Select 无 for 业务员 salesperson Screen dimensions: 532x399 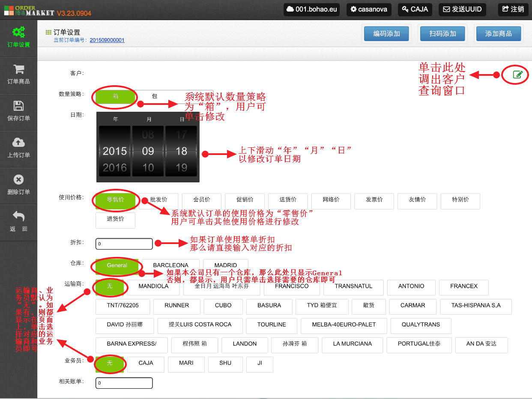click(x=110, y=364)
